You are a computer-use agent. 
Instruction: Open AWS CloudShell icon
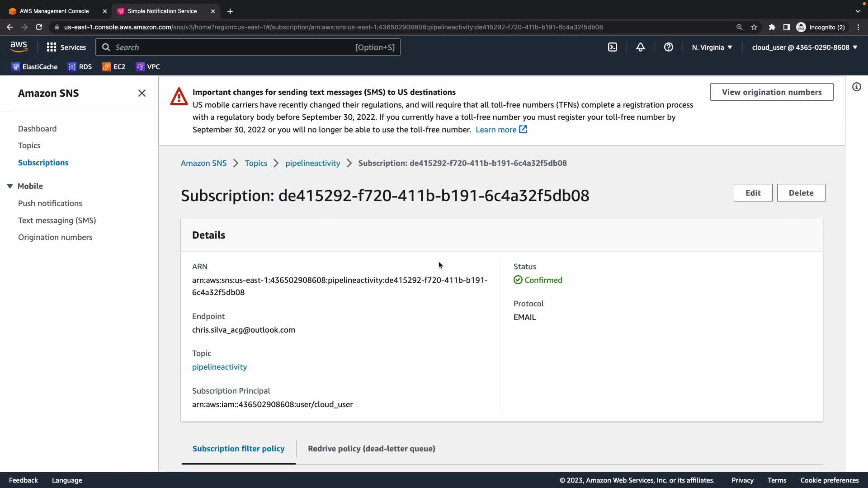pos(613,47)
